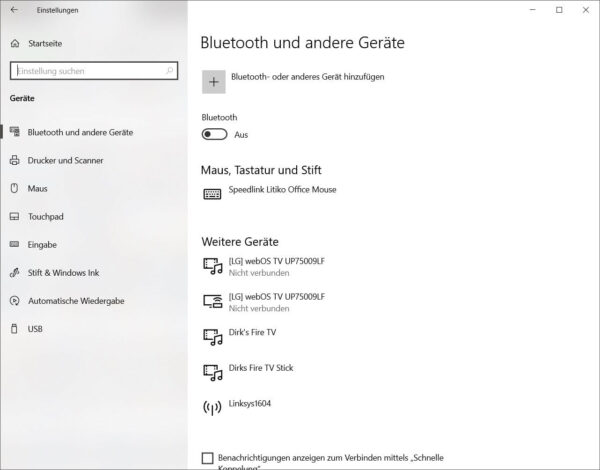Click the search magnifier icon

pyautogui.click(x=170, y=71)
